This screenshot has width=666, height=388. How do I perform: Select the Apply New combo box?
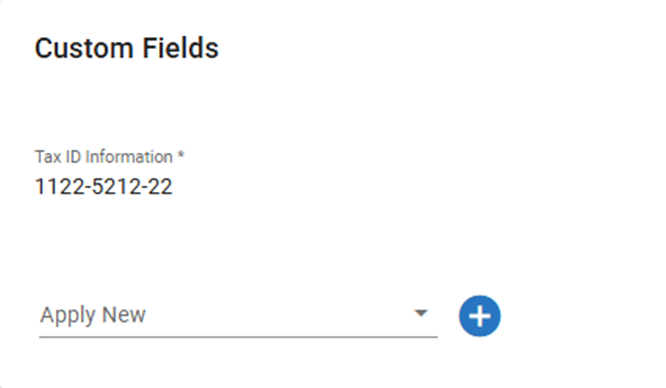238,316
